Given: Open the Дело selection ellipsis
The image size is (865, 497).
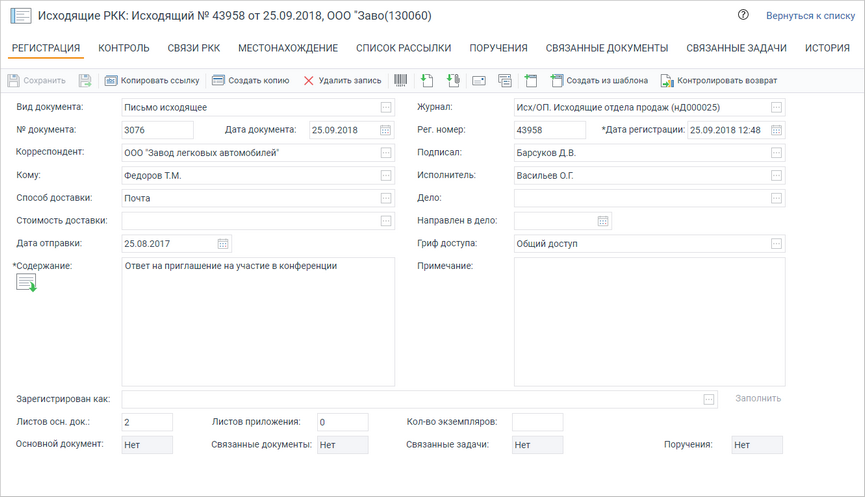Looking at the screenshot, I should (x=776, y=198).
